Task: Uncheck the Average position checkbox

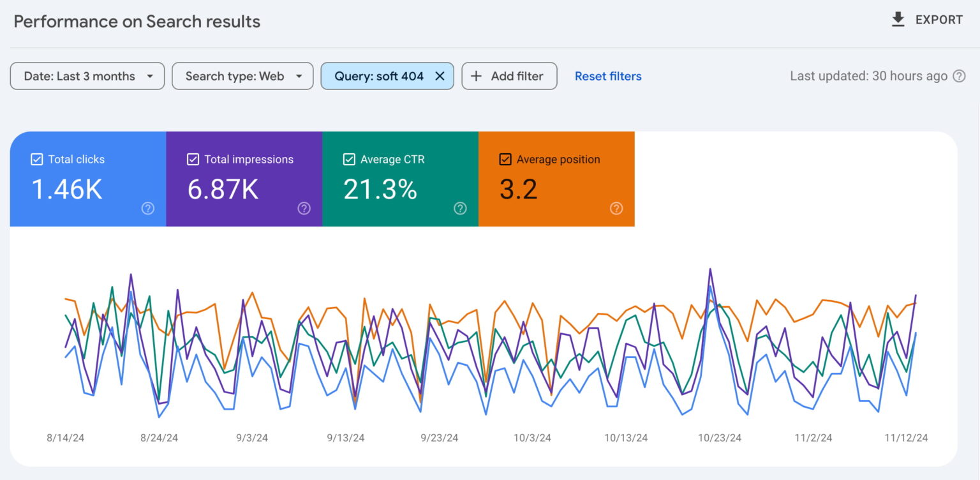Action: click(505, 159)
